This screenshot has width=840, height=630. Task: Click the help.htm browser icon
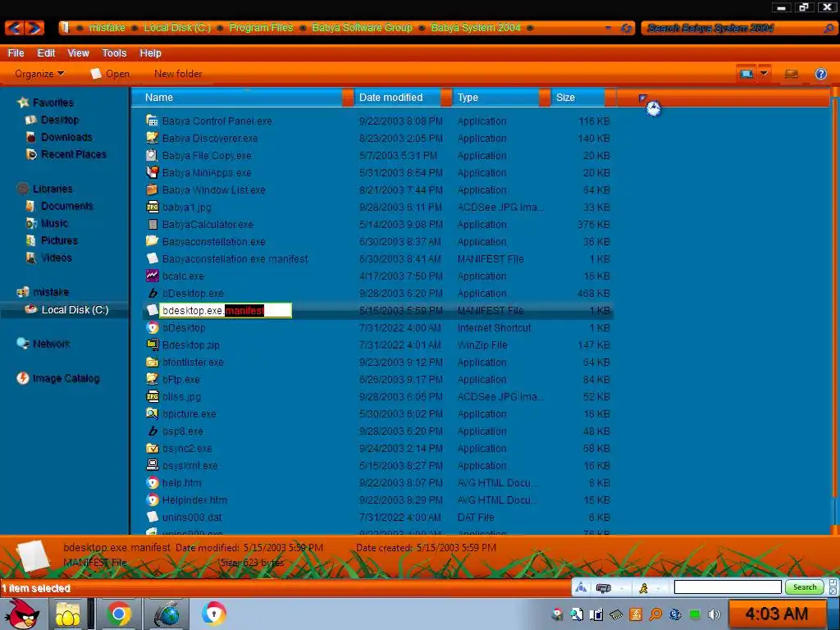pos(152,482)
